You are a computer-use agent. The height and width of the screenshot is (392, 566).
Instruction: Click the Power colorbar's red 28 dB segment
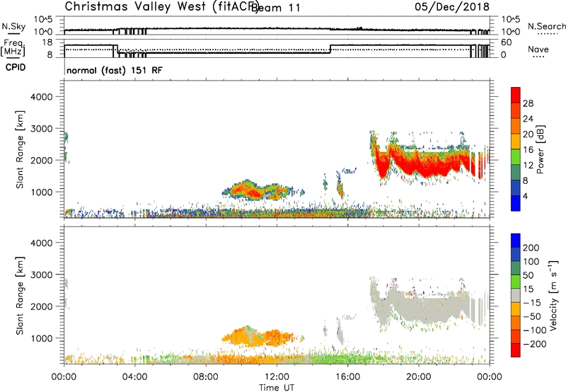(x=516, y=96)
